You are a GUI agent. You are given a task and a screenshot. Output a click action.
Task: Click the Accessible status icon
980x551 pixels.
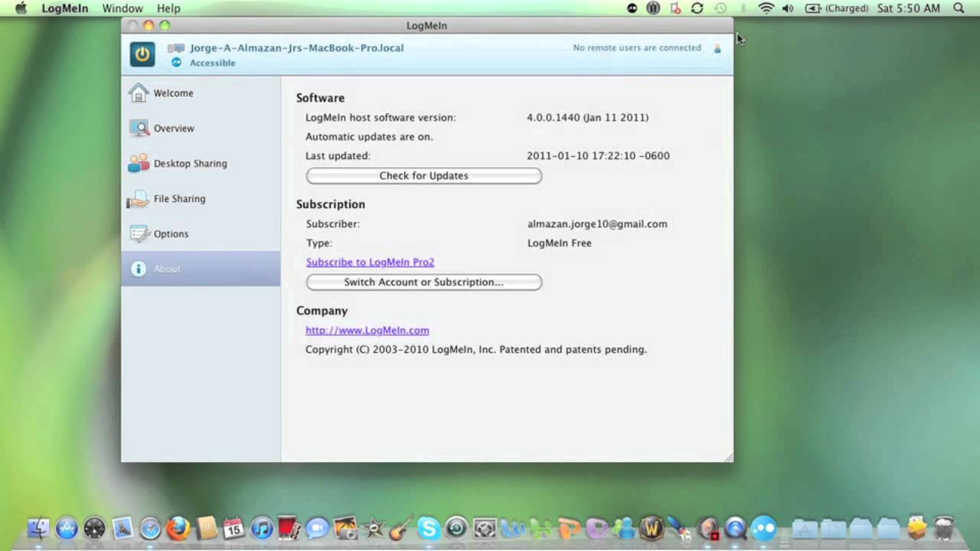(x=177, y=63)
